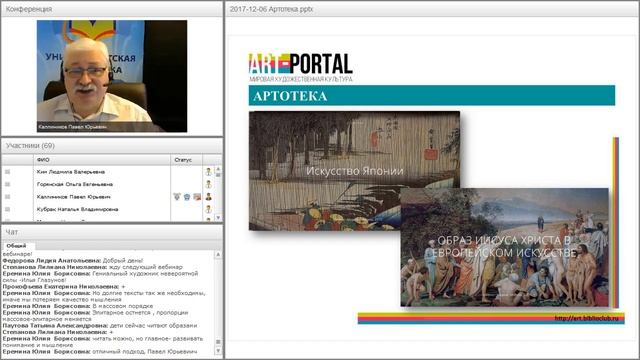Screen dimensions: 640x360
Task: Click chat name Паутова Татьяна Александровна
Action: [55, 325]
